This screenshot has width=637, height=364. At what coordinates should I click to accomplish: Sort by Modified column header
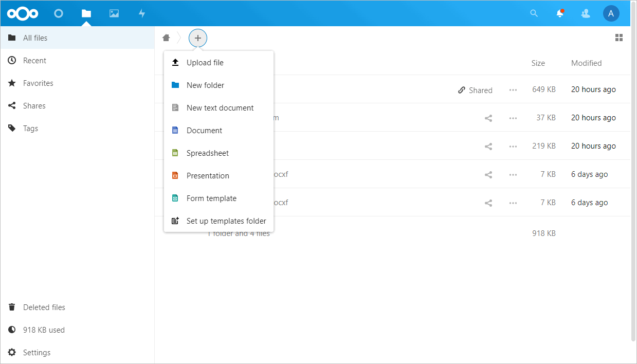pyautogui.click(x=586, y=63)
